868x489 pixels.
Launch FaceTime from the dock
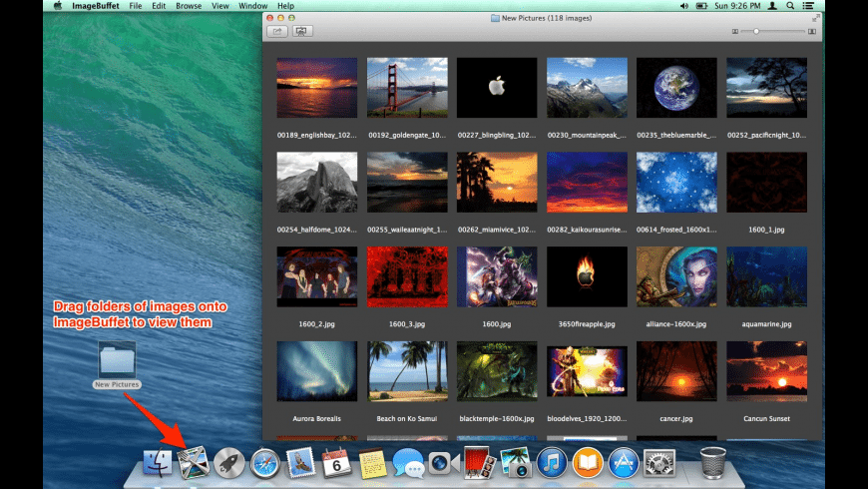pos(444,463)
